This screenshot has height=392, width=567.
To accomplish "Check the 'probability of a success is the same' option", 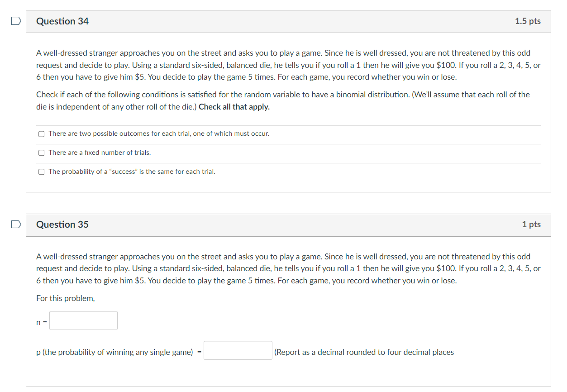I will [x=41, y=172].
